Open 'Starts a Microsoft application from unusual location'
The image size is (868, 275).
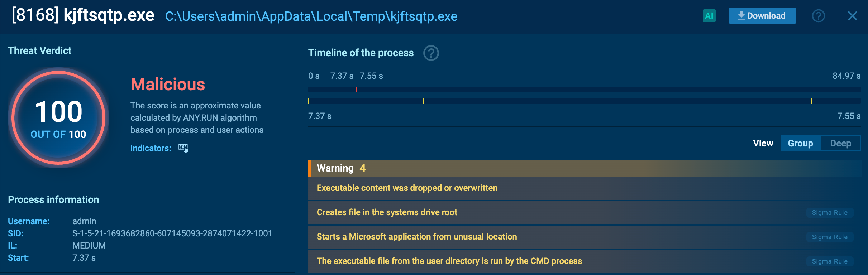click(417, 237)
